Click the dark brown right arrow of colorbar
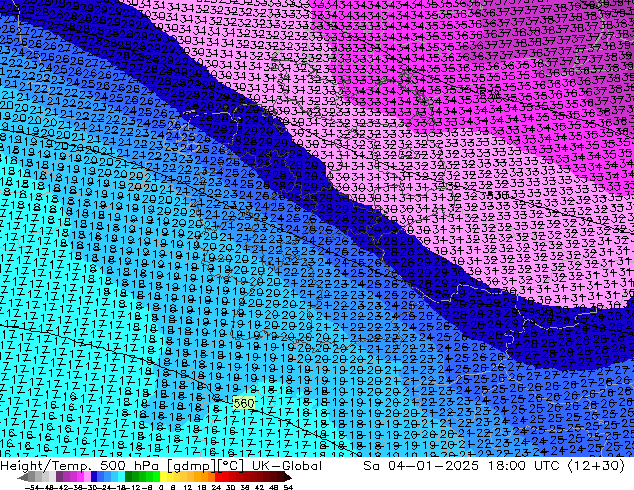Viewport: 634px width, 490px height. 288,476
